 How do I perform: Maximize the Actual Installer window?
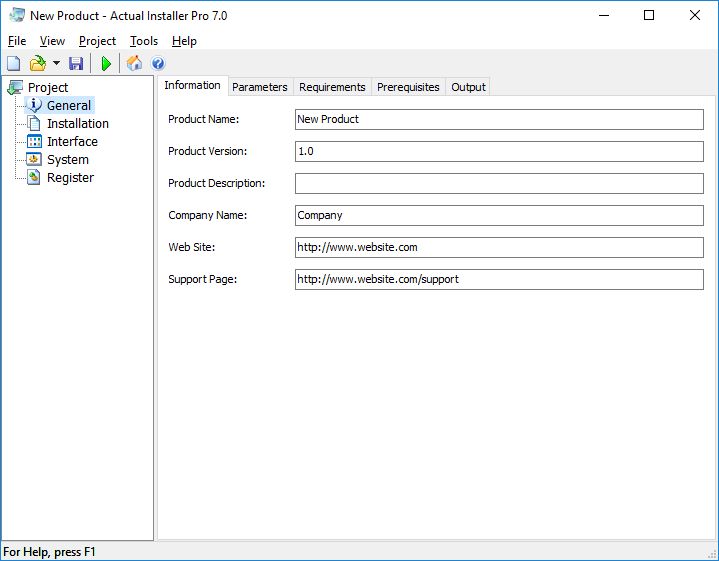649,15
